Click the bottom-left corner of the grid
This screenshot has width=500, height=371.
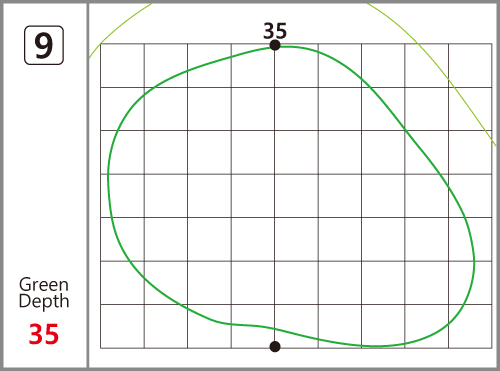[101, 348]
